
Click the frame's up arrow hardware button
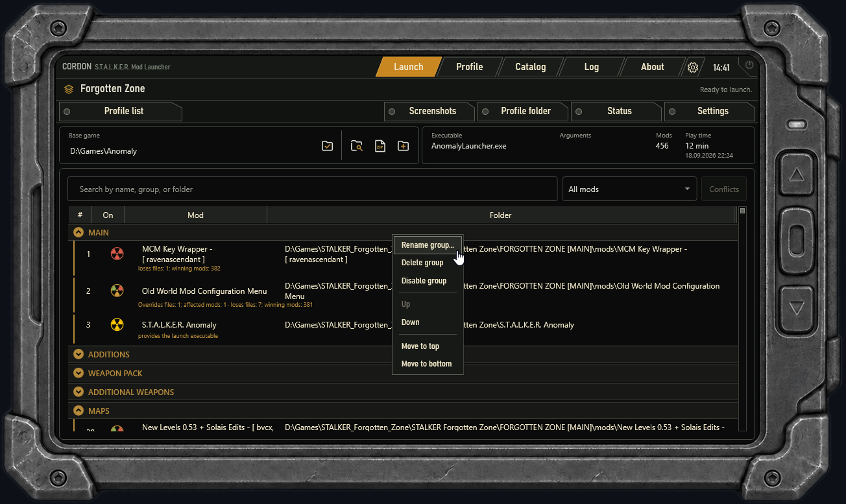(x=797, y=175)
